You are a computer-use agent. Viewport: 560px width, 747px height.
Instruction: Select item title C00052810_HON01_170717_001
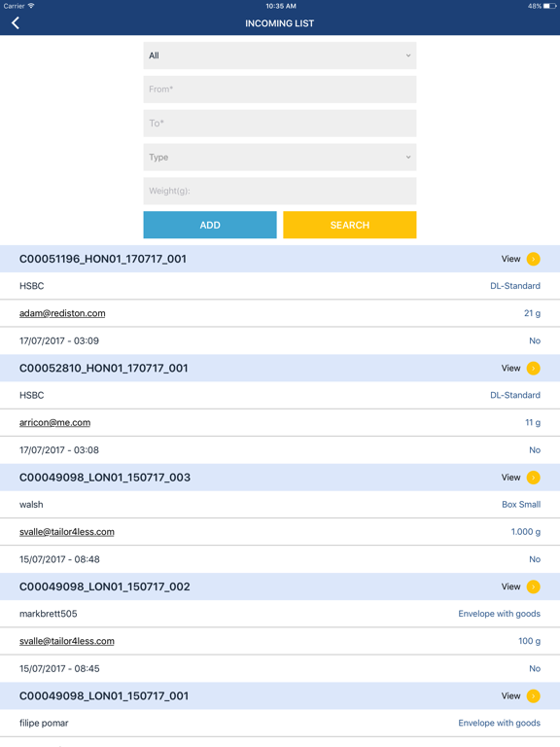coord(103,369)
